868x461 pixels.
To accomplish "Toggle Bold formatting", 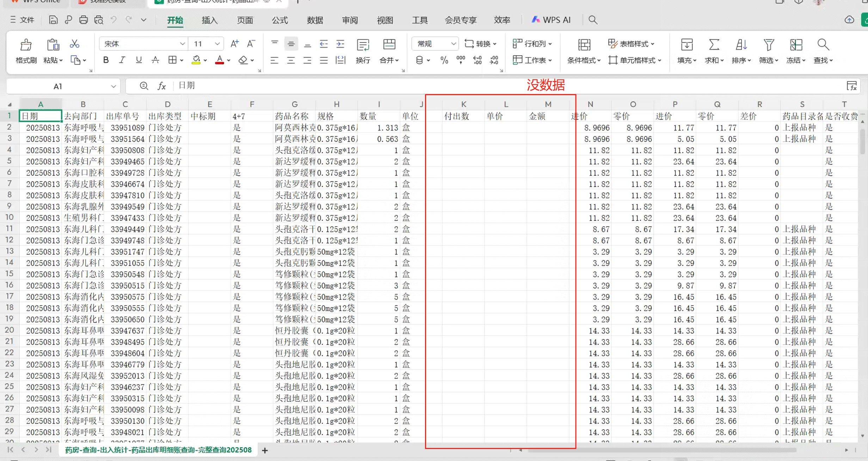I will point(106,60).
